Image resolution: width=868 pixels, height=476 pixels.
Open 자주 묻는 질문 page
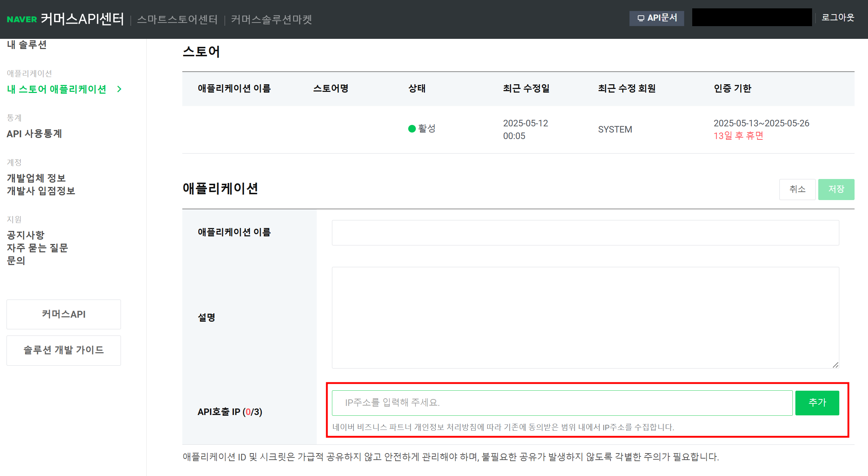click(x=37, y=248)
